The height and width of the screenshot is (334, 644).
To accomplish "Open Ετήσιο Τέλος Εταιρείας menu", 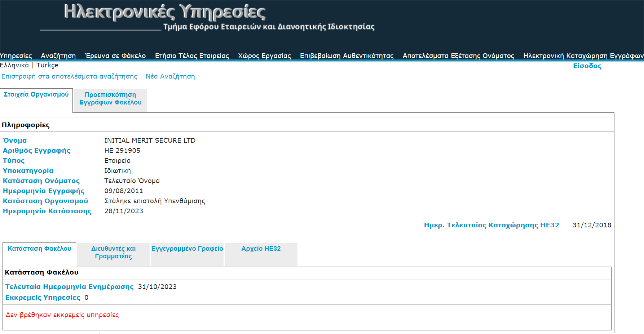I will click(192, 56).
